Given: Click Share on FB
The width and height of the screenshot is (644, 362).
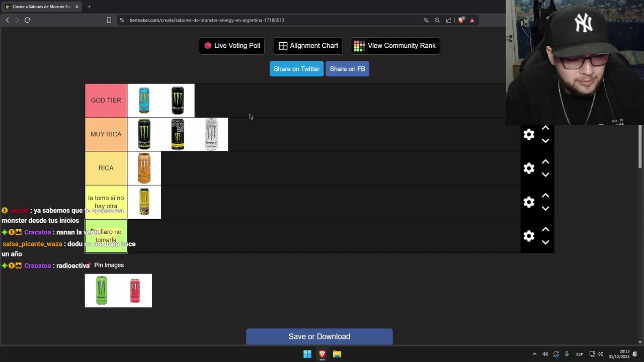Looking at the screenshot, I should pyautogui.click(x=347, y=69).
